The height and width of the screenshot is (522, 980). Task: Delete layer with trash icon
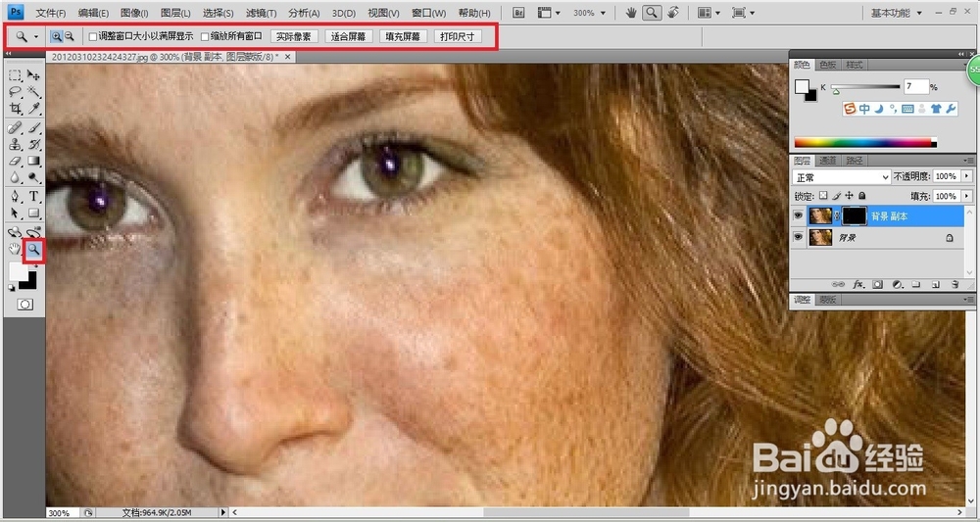coord(955,284)
